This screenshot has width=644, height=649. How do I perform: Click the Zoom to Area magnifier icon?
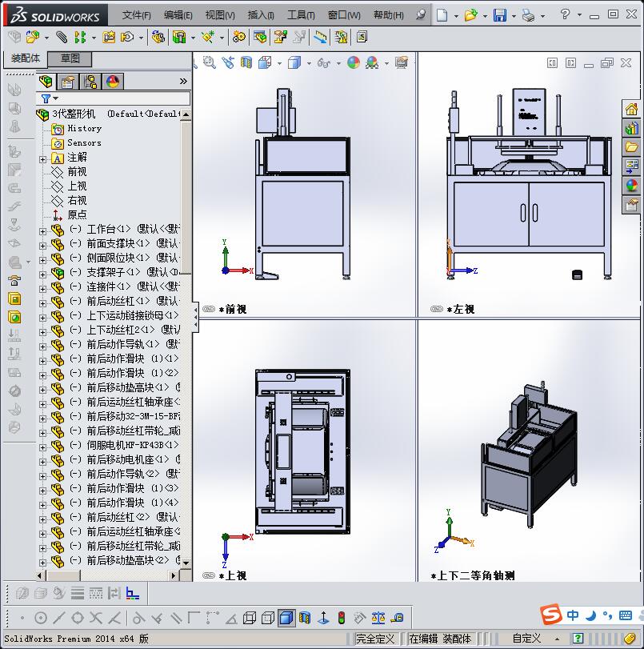[x=210, y=62]
